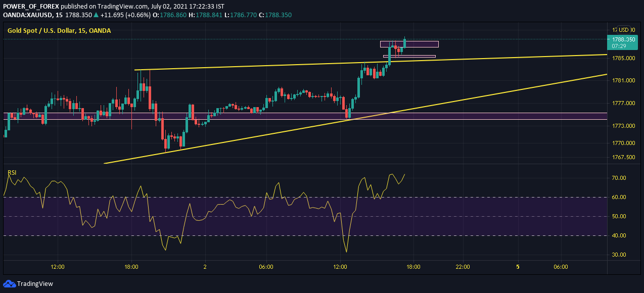Click the H:1788.841 high value

click(205, 15)
